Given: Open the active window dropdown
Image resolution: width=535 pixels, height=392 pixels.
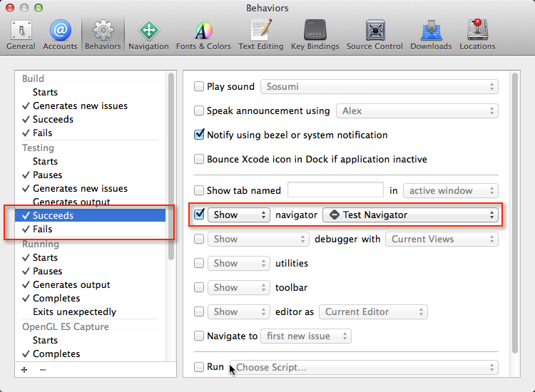Looking at the screenshot, I should 450,191.
